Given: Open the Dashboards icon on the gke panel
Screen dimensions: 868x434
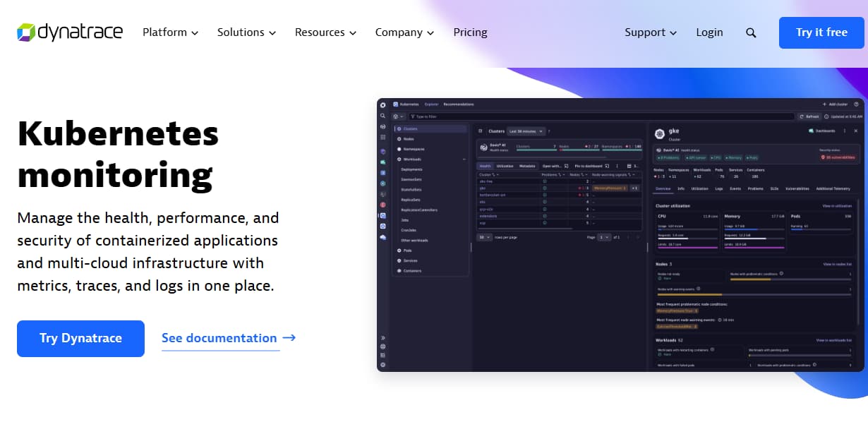Looking at the screenshot, I should (810, 131).
